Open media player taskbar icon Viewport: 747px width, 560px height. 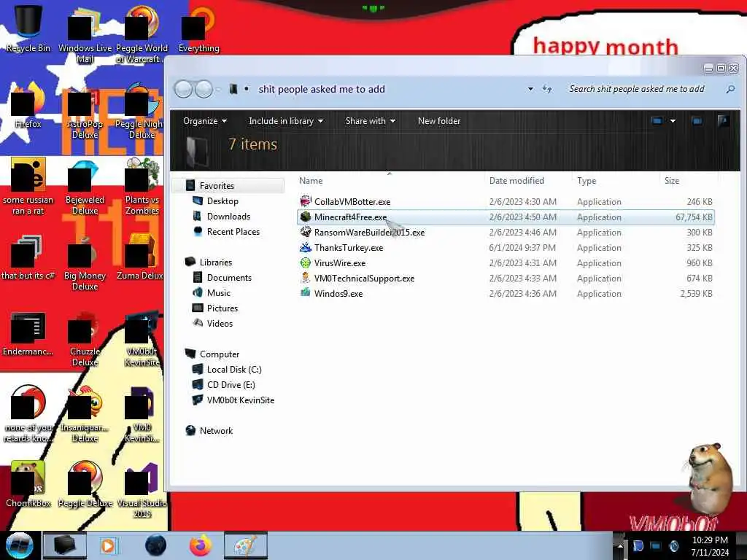(108, 545)
